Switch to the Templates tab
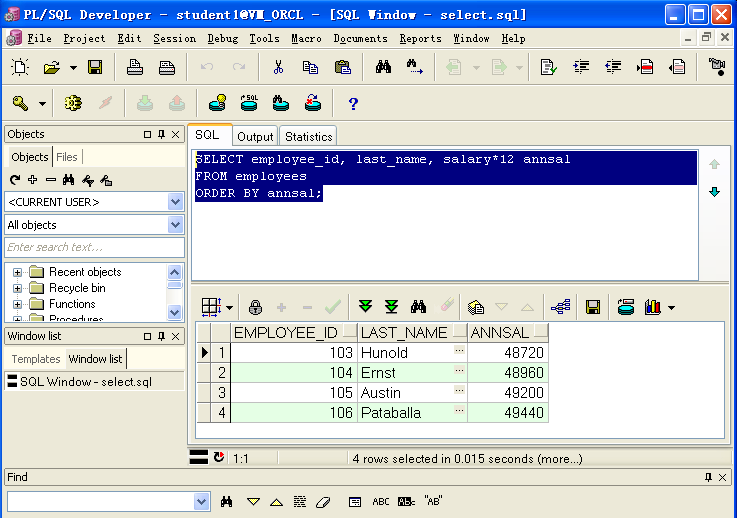The height and width of the screenshot is (518, 737). 36,359
